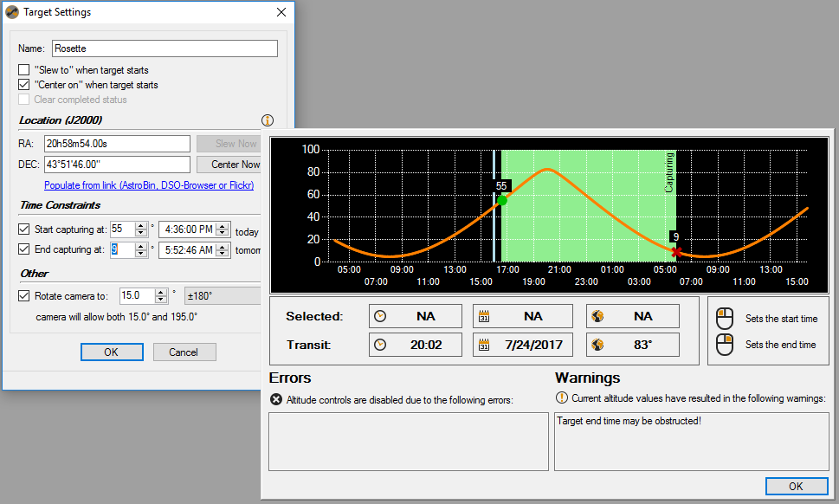This screenshot has width=839, height=504.
Task: Click the start altitude field showing 55
Action: 123,229
